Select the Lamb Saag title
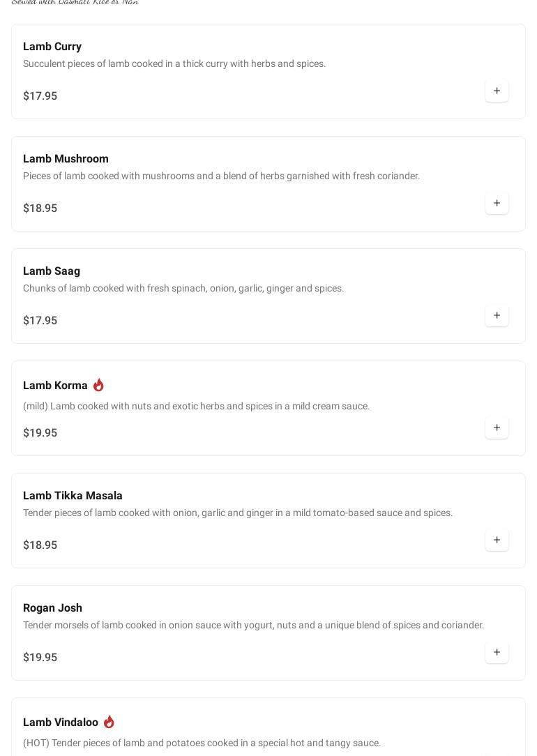 point(52,271)
